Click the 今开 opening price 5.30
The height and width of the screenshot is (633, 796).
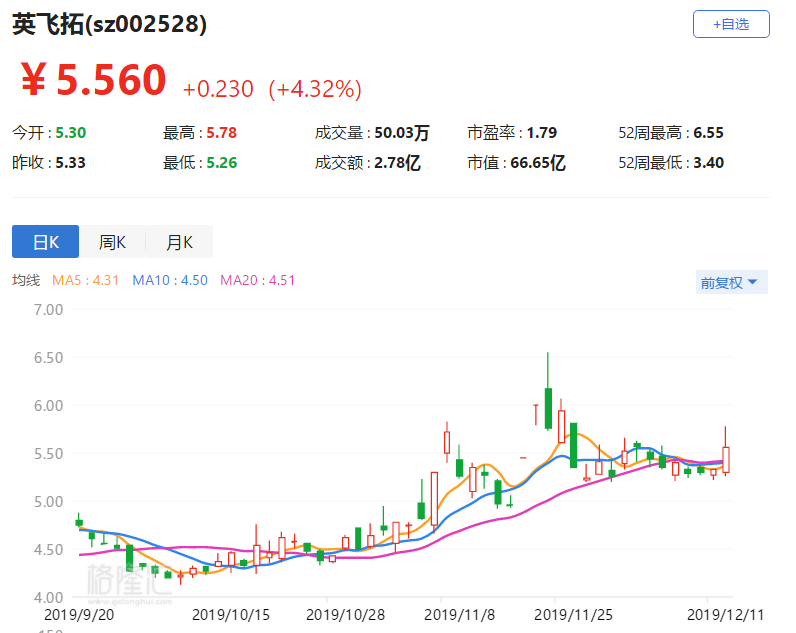pyautogui.click(x=71, y=132)
